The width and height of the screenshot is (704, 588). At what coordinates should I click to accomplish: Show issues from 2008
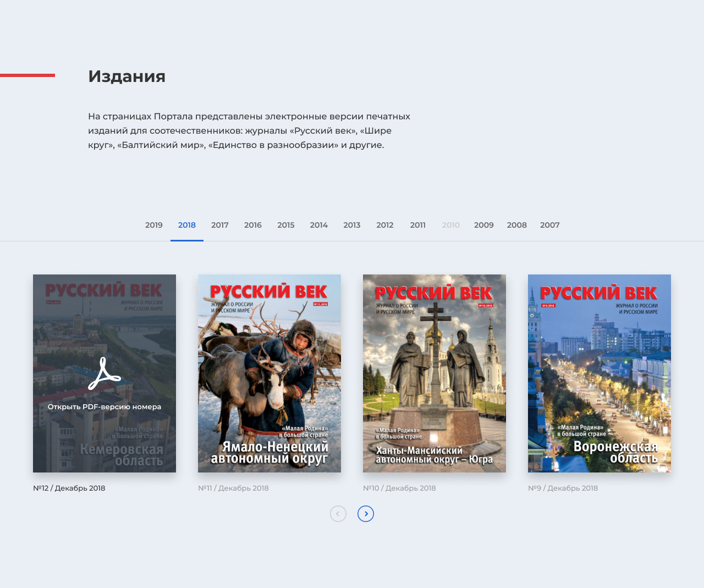coord(517,225)
